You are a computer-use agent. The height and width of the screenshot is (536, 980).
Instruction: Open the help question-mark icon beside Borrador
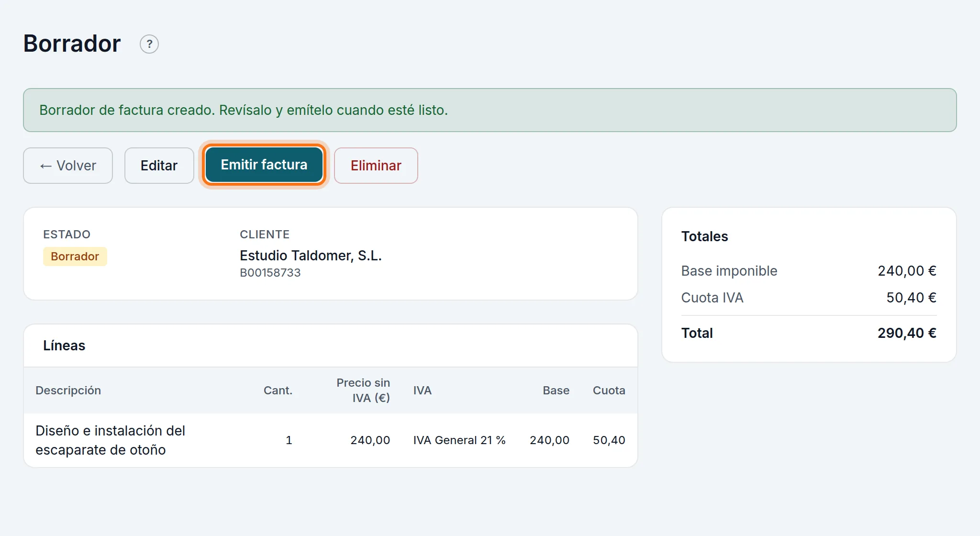pyautogui.click(x=149, y=44)
